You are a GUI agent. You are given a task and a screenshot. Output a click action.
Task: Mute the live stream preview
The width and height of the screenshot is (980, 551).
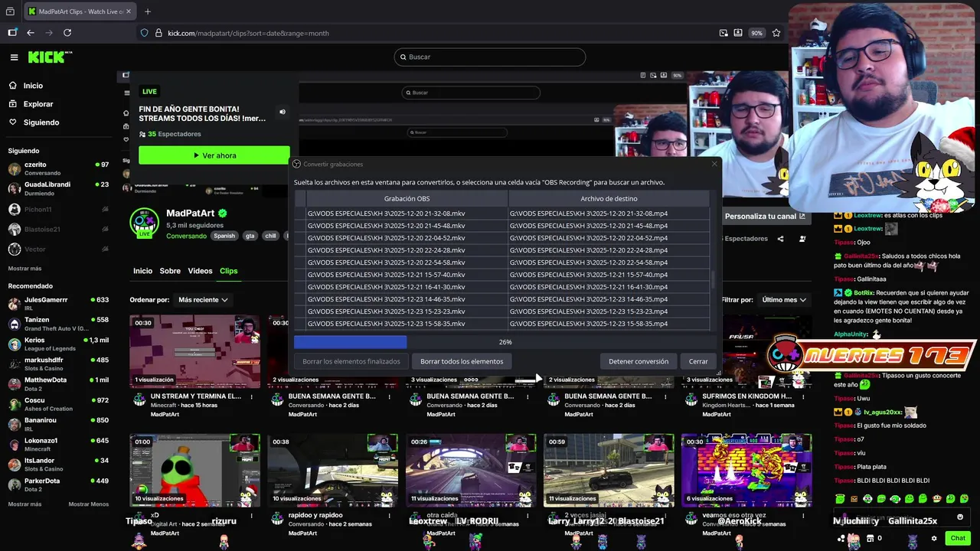pyautogui.click(x=282, y=112)
